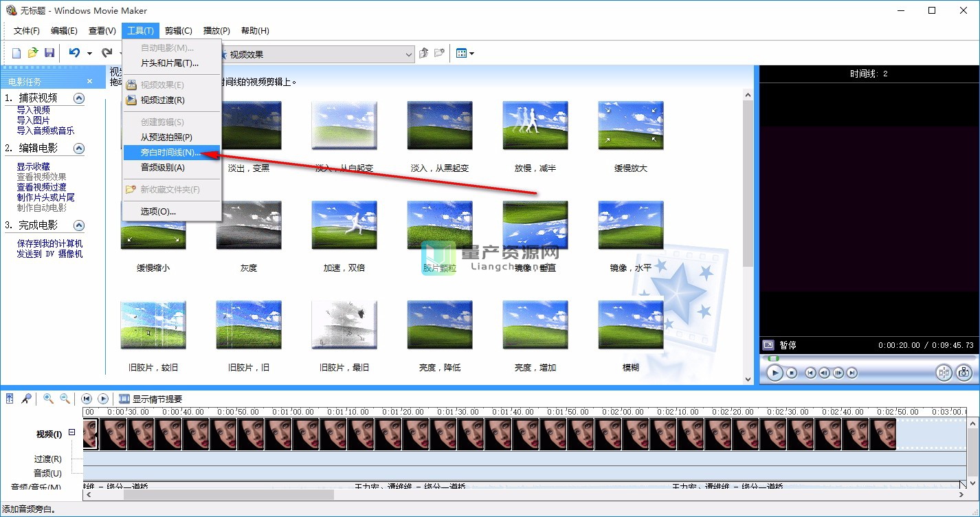Select the 缓慢放大 effect thumbnail
This screenshot has width=980, height=517.
[x=631, y=126]
